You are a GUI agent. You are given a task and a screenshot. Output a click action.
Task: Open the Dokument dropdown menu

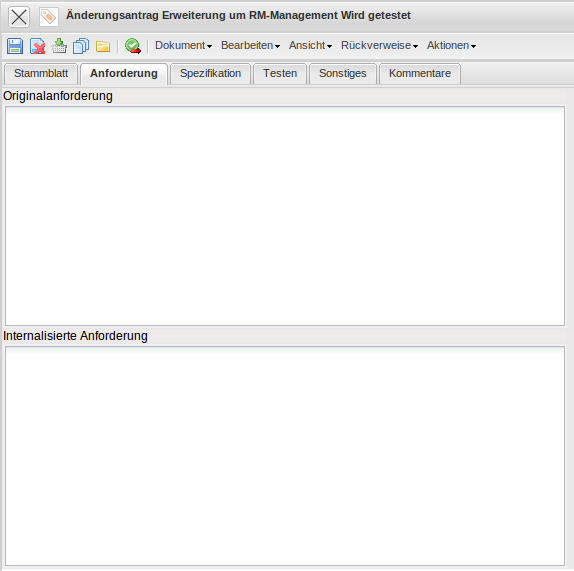[x=183, y=45]
